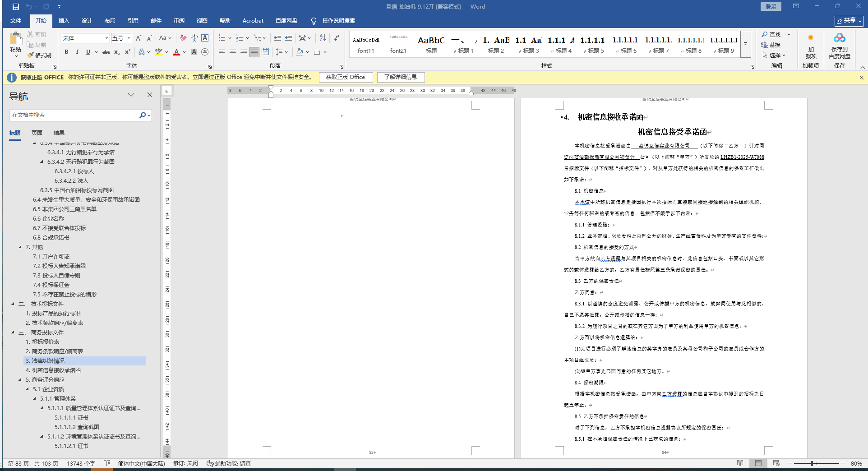
Task: Open the navigation pane options chevron
Action: [131, 95]
